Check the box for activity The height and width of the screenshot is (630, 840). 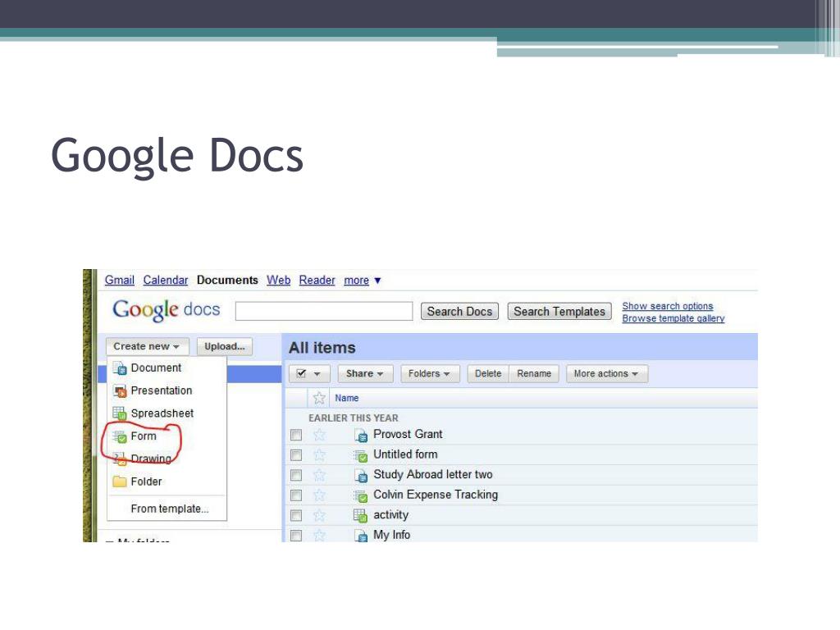pyautogui.click(x=296, y=515)
